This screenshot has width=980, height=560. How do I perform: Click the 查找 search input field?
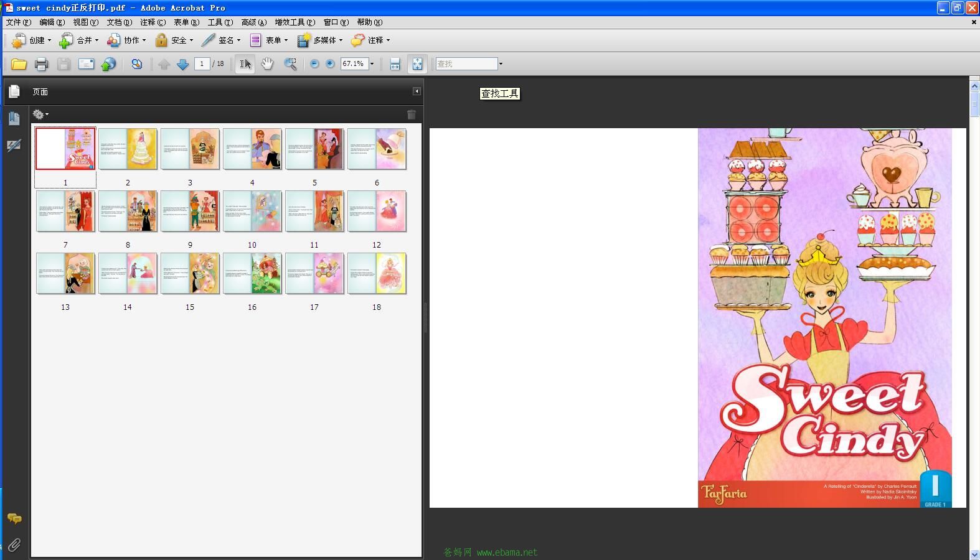pos(466,63)
